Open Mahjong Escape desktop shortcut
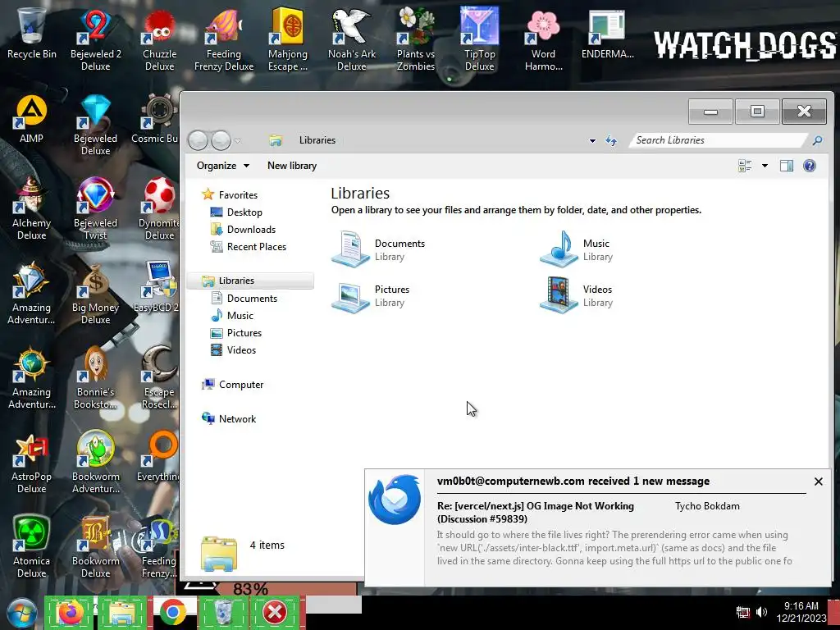 [x=288, y=39]
